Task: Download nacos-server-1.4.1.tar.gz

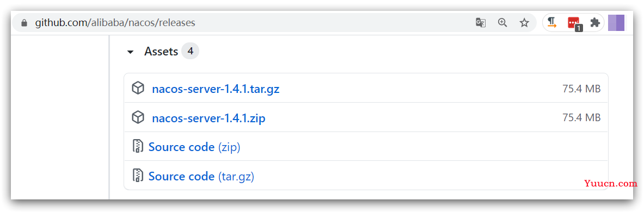Action: (216, 89)
